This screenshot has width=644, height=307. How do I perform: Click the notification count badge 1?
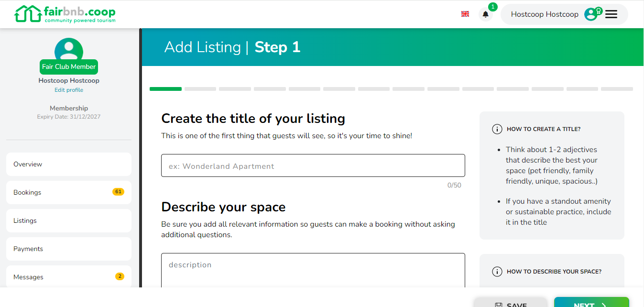(493, 7)
